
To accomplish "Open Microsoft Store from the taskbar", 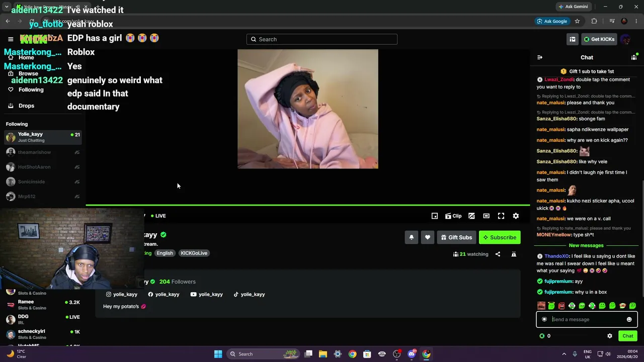I will (x=367, y=354).
